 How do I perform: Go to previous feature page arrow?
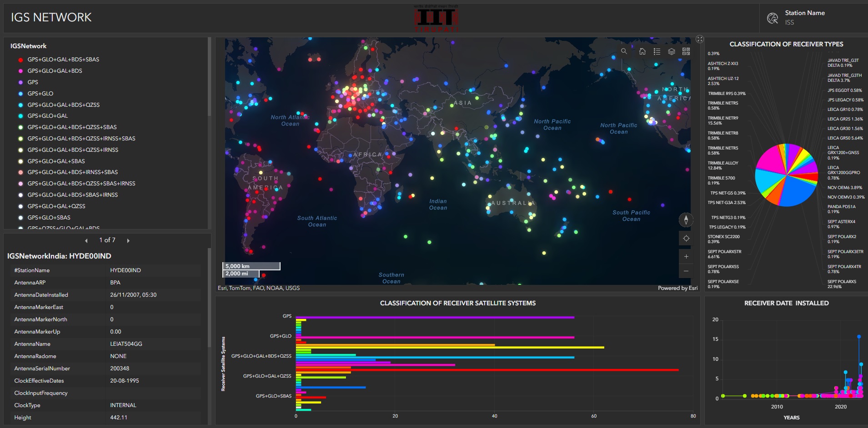click(86, 240)
